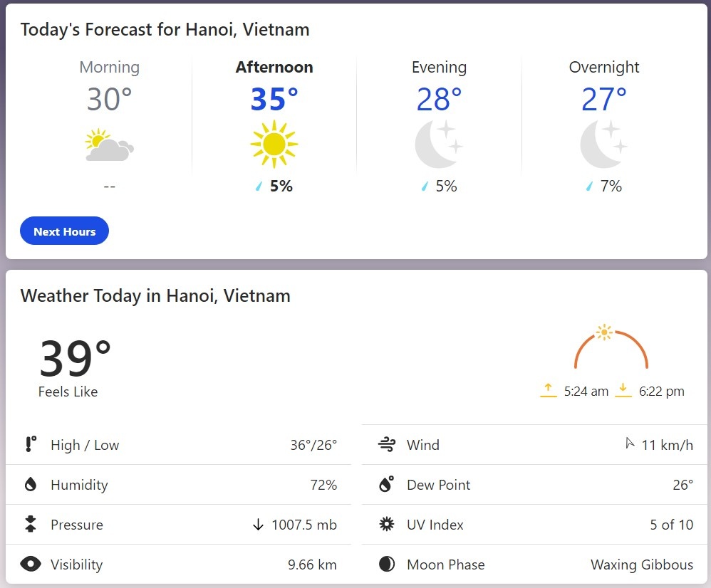Click the Moon Phase icon
This screenshot has height=588, width=711.
coord(387,564)
